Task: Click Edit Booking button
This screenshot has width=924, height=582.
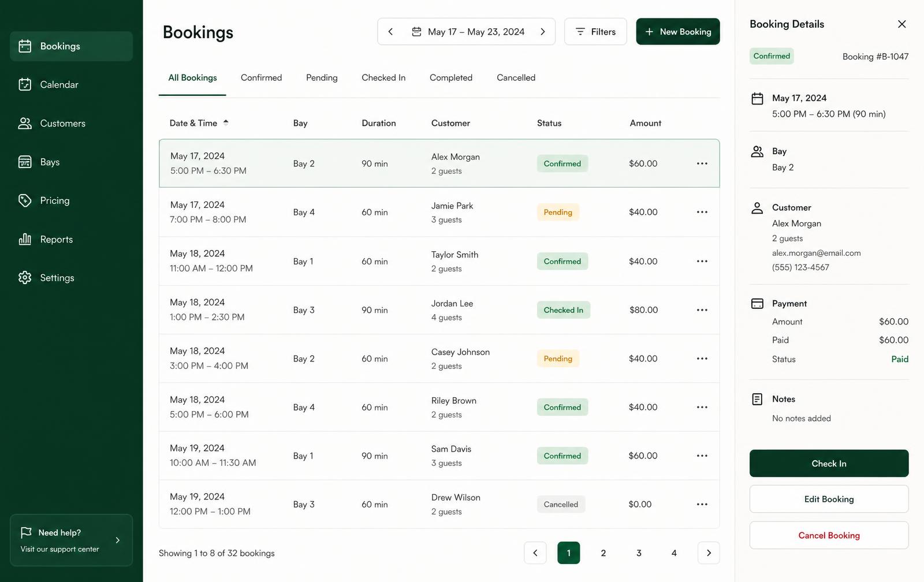Action: 829,499
